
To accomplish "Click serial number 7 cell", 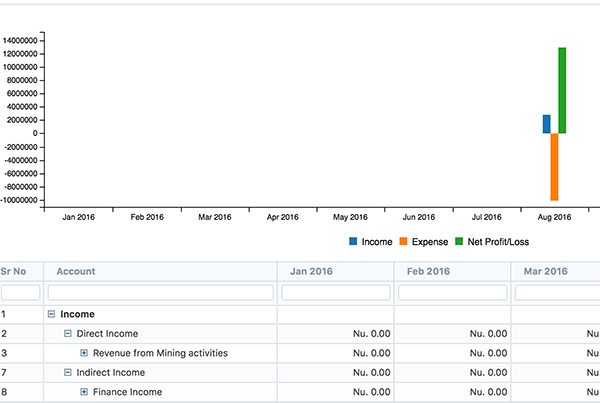I will click(4, 372).
